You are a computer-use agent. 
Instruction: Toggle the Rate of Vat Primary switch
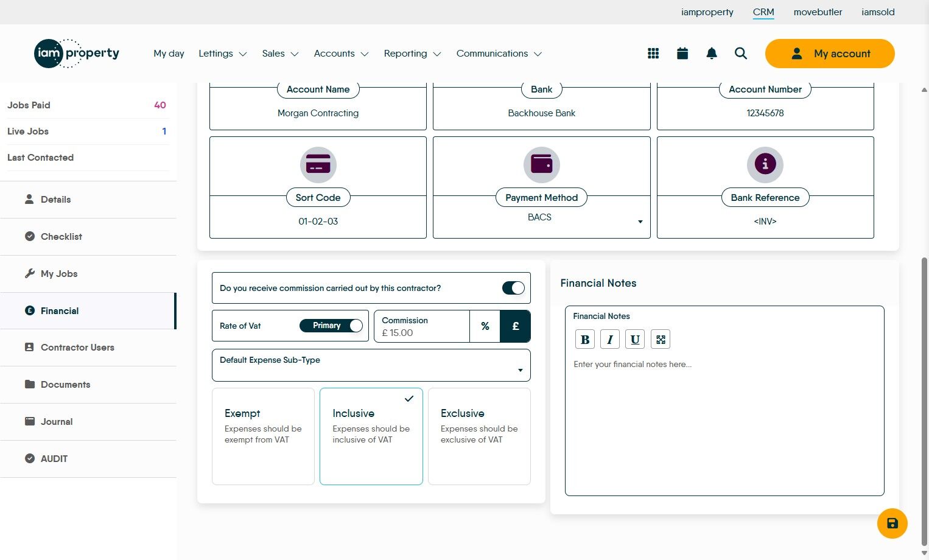[331, 326]
